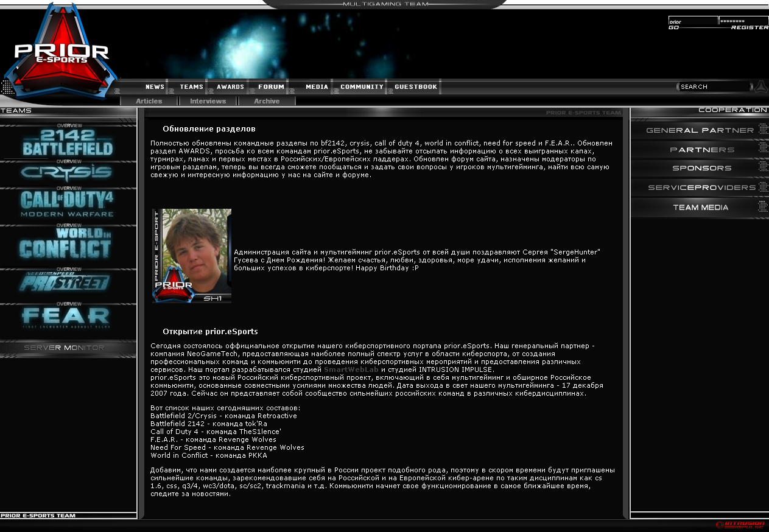This screenshot has height=532, width=769.
Task: Open the TEAMS item in top navigation
Action: 191,87
